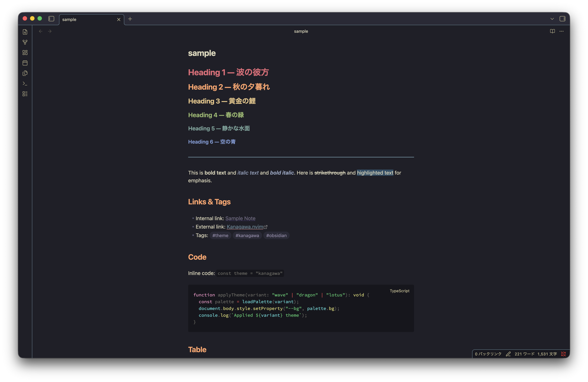Open the quick switcher file icon
Viewport: 588px width, 382px height.
pyautogui.click(x=25, y=32)
